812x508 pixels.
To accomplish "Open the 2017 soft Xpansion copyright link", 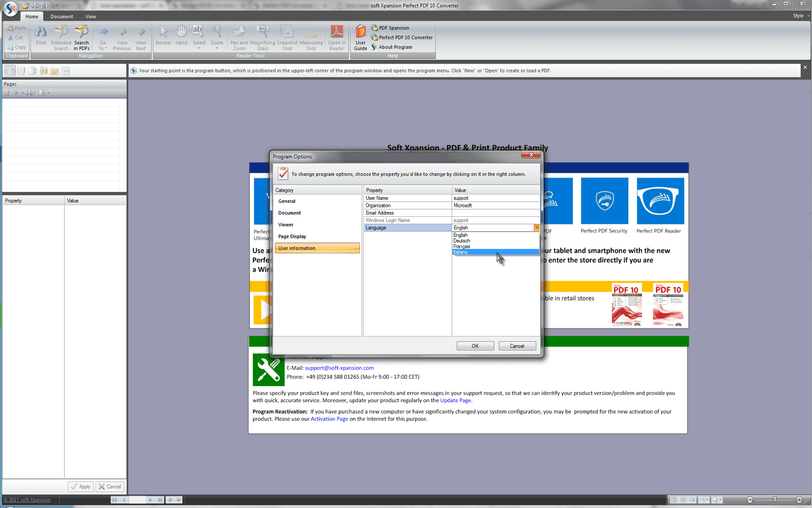I will point(27,500).
